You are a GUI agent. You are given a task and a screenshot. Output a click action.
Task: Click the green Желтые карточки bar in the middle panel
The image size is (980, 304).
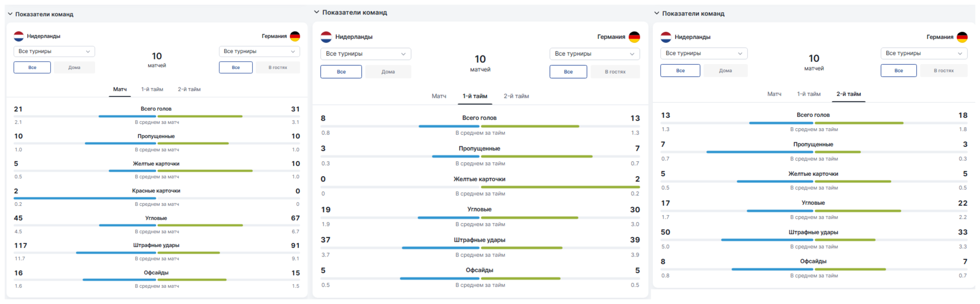tap(560, 187)
